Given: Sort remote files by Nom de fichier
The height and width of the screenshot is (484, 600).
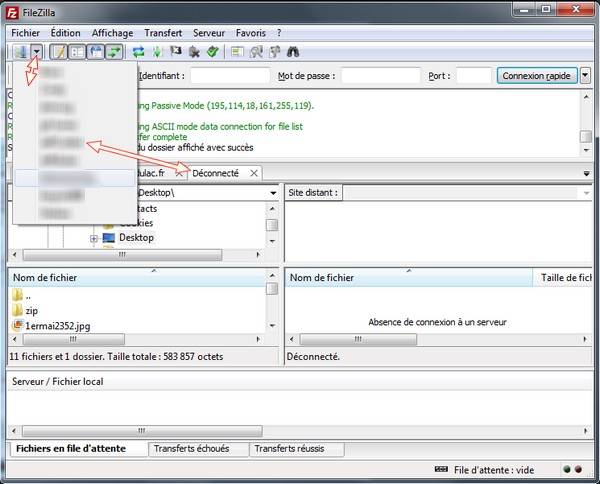Looking at the screenshot, I should coord(409,278).
